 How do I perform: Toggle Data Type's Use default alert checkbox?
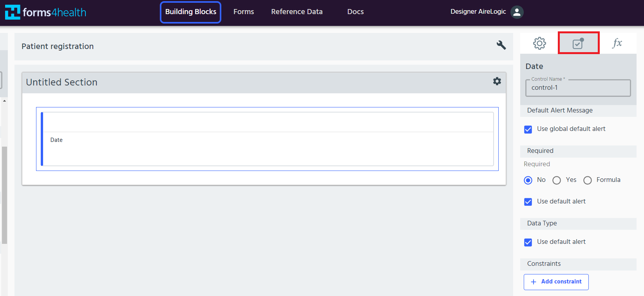coord(528,242)
